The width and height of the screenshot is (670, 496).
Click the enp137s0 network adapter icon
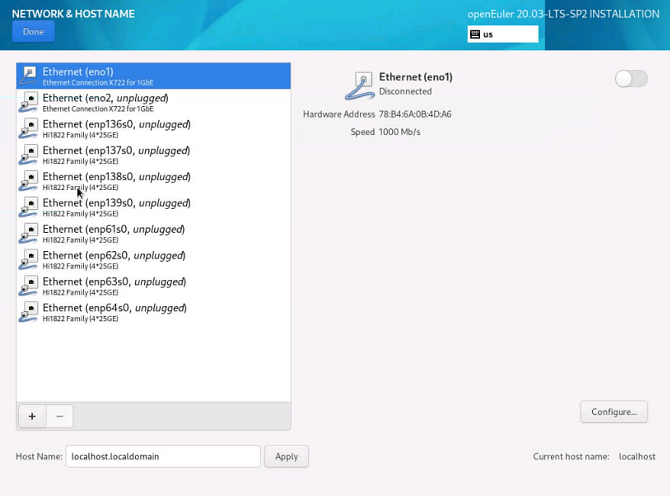point(29,154)
